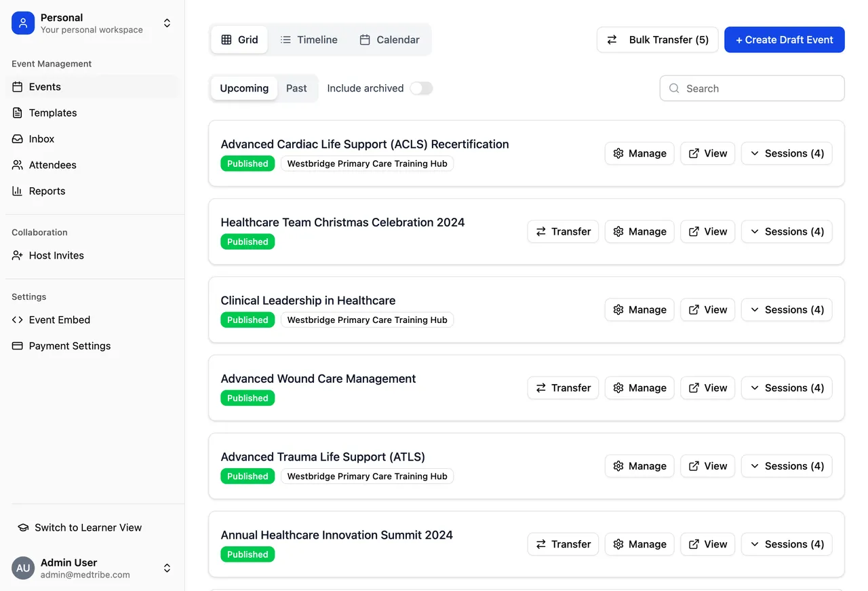This screenshot has width=868, height=591.
Task: Enable the Include archived toggle
Action: pyautogui.click(x=421, y=88)
